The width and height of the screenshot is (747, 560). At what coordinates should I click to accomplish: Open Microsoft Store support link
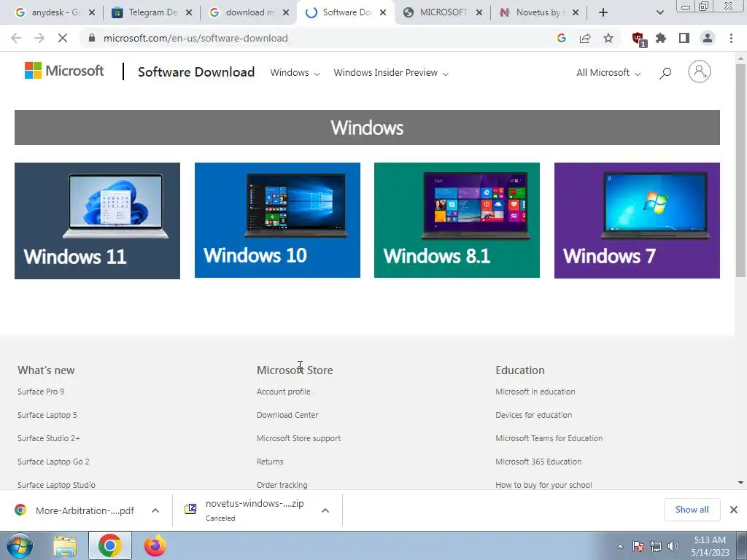point(298,438)
